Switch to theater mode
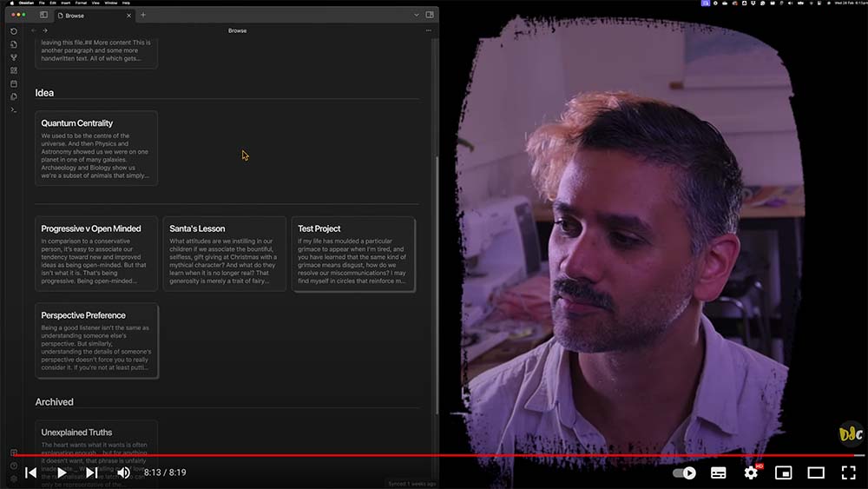 pos(816,473)
